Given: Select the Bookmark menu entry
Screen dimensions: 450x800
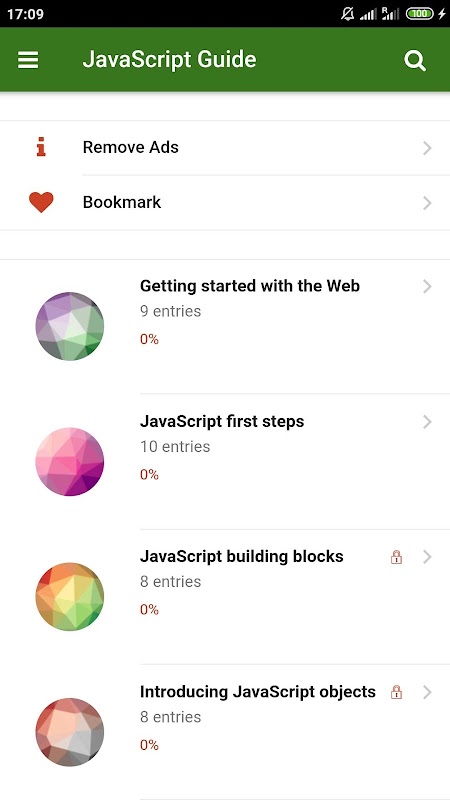Looking at the screenshot, I should tap(225, 203).
